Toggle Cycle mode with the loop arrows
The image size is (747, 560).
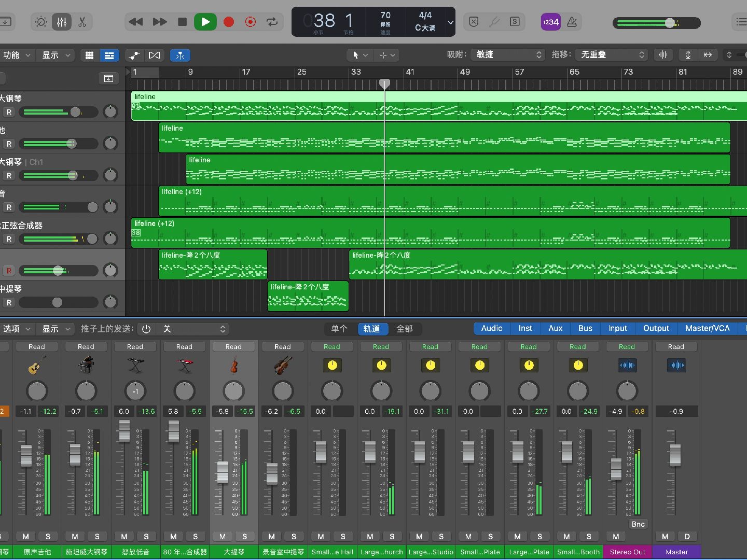[x=272, y=22]
